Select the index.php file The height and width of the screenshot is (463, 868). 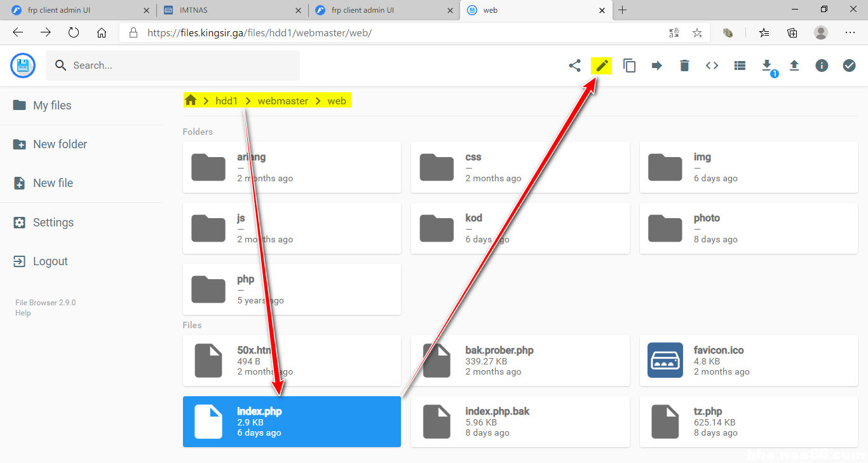292,422
